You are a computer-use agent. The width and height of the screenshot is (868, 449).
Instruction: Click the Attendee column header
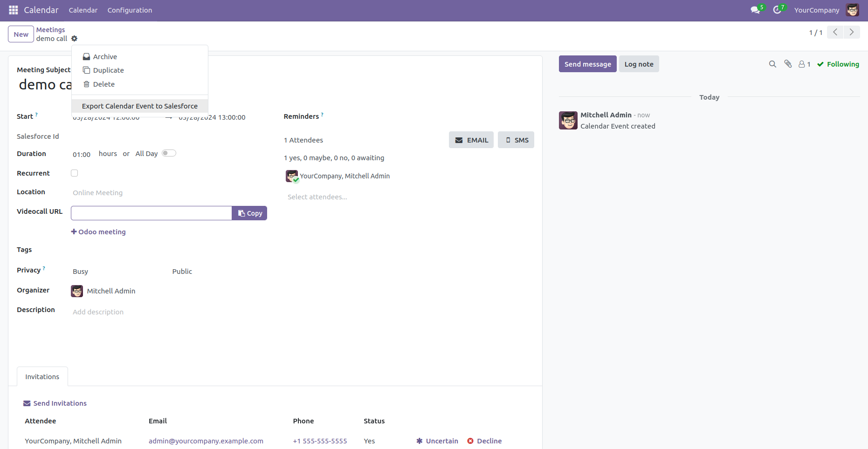coord(41,421)
